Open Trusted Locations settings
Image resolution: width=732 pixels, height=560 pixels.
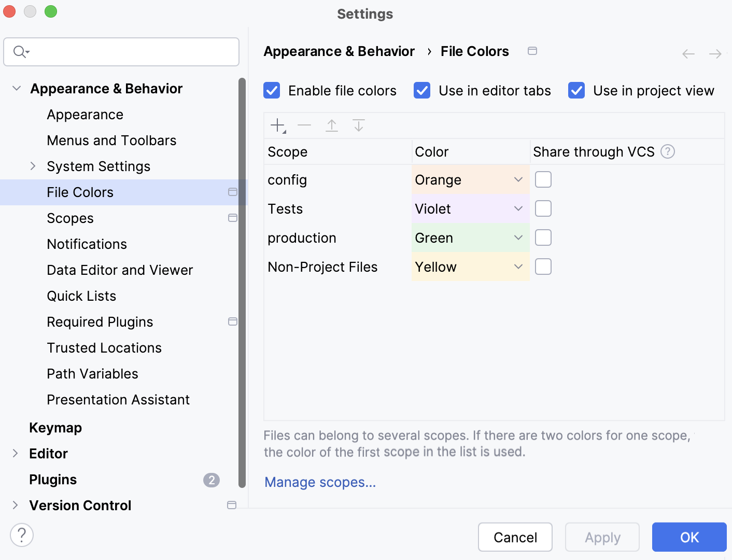click(x=104, y=348)
